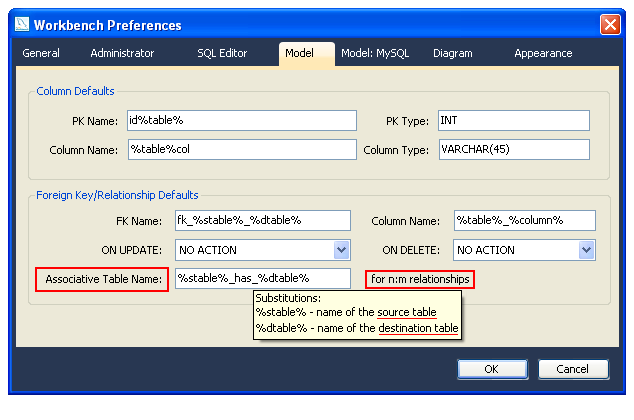Switch to the Appearance tab
The width and height of the screenshot is (634, 420).
(x=543, y=53)
